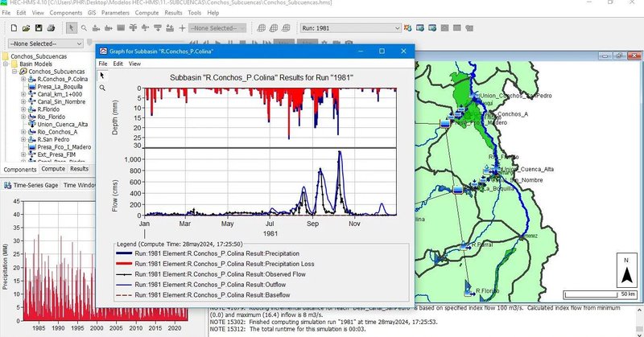
Task: Click the Presa_La_Boquilla reservoir icon on map
Action: coord(458,190)
